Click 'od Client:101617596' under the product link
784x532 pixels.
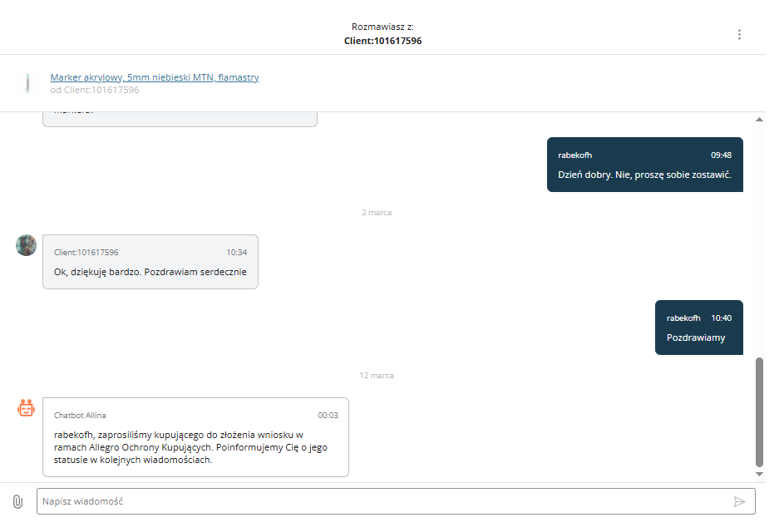[x=95, y=90]
